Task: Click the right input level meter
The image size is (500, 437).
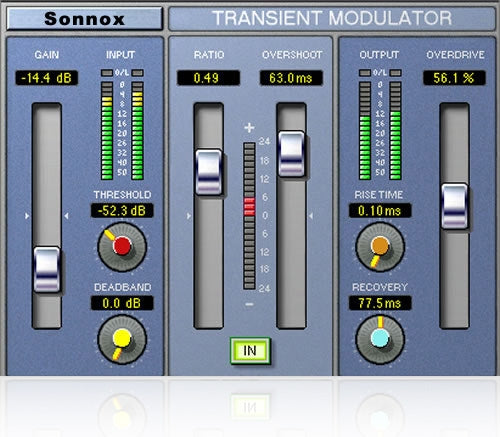Action: [137, 130]
